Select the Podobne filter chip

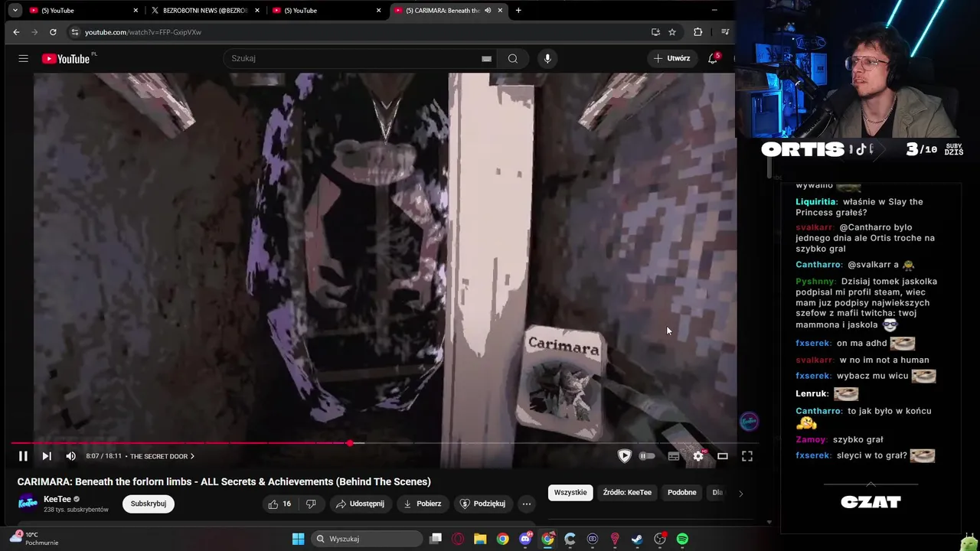click(x=681, y=492)
